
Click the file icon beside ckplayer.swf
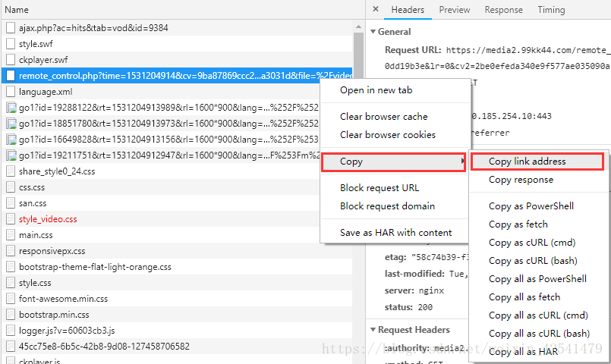click(11, 60)
